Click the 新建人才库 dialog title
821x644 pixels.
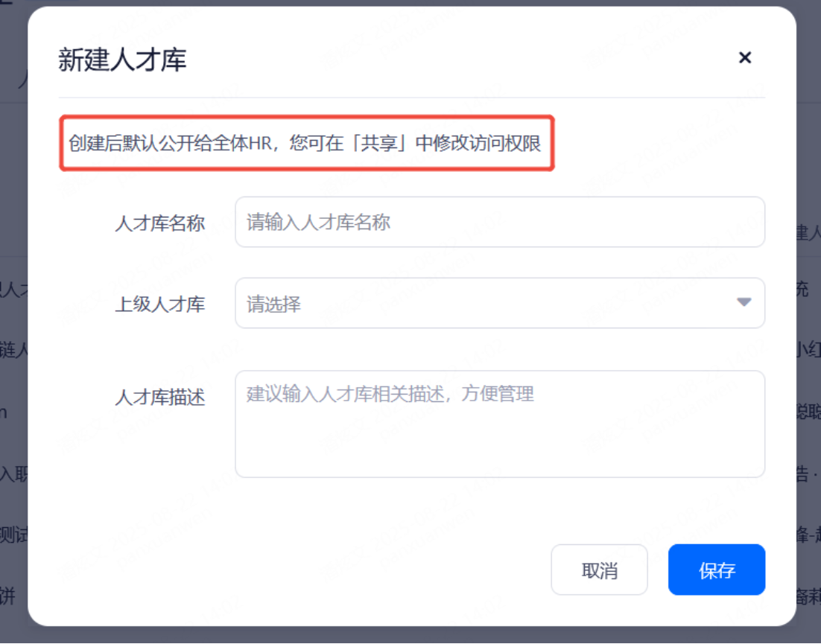[122, 60]
